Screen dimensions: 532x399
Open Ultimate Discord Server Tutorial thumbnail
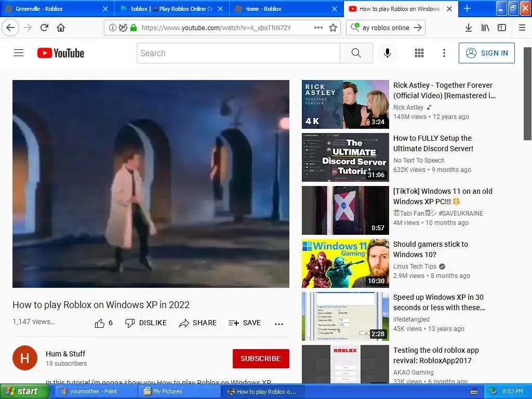point(345,157)
